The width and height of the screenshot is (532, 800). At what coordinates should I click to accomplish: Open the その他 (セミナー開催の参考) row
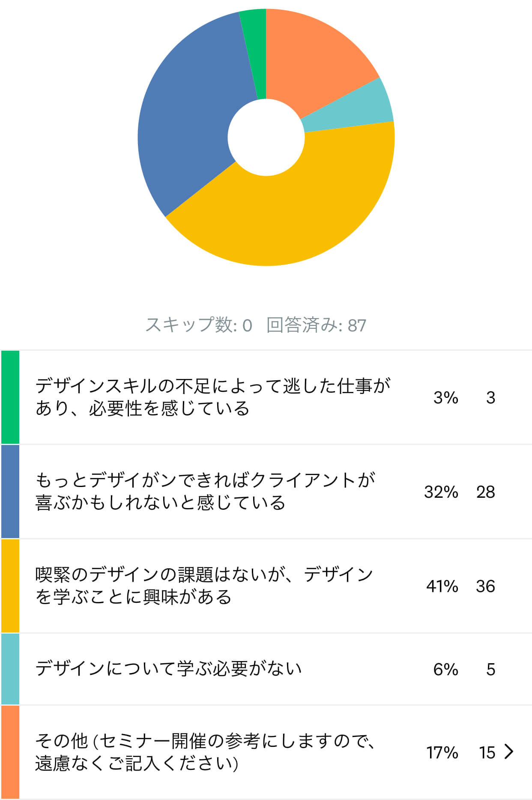click(x=266, y=752)
